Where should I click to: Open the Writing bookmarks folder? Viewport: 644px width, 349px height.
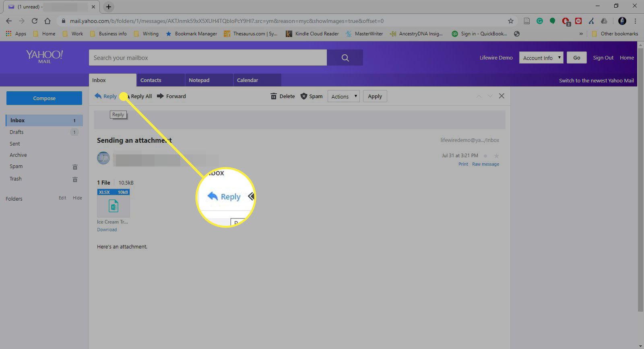(146, 34)
